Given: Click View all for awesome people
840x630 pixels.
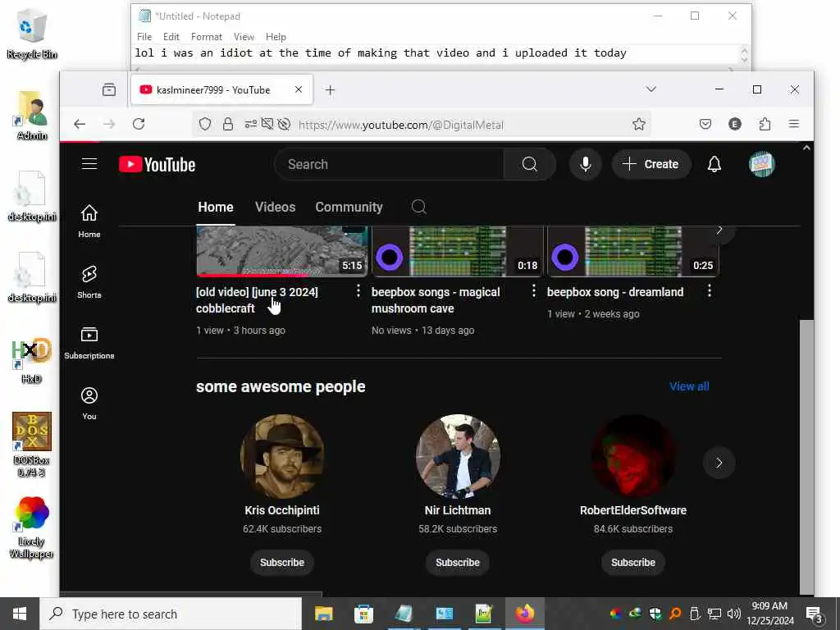Looking at the screenshot, I should coord(689,386).
